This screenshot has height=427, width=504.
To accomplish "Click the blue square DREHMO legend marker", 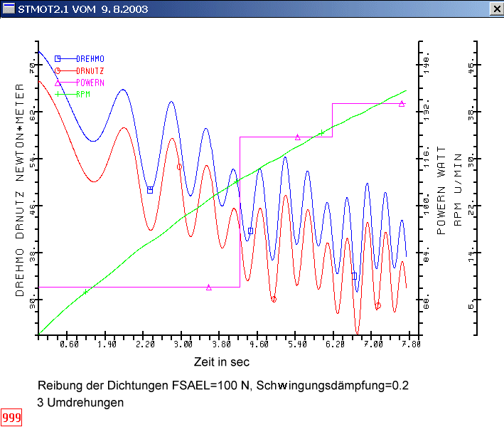I will pyautogui.click(x=58, y=58).
